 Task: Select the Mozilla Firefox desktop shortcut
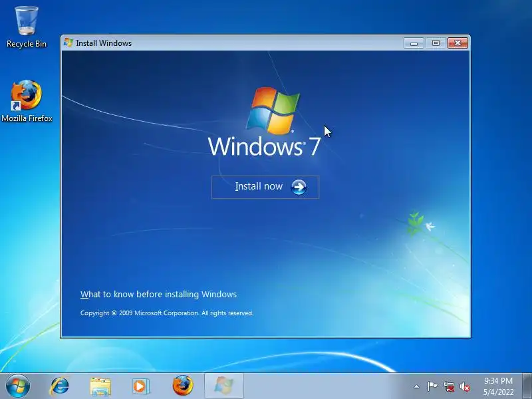pyautogui.click(x=27, y=101)
